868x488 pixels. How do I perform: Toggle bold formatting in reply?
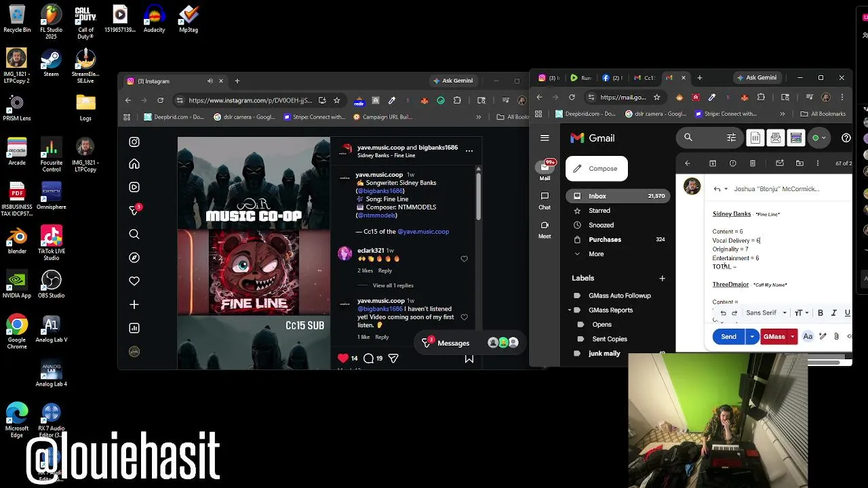point(821,313)
